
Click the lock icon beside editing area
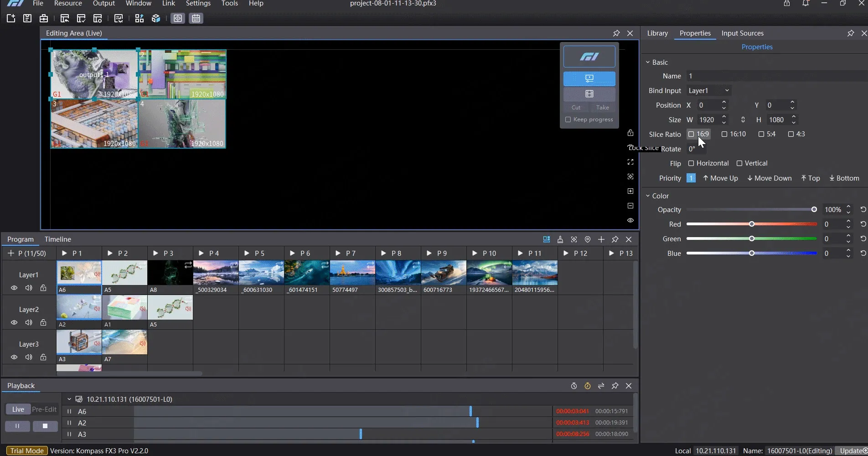click(x=630, y=133)
